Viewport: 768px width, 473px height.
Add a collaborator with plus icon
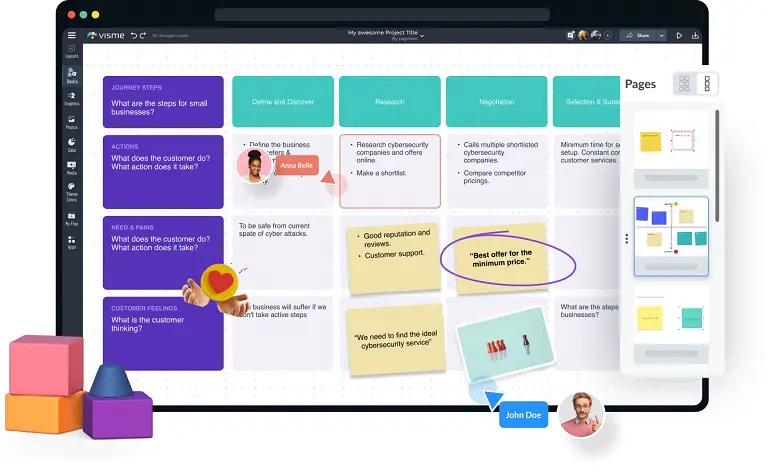point(609,35)
